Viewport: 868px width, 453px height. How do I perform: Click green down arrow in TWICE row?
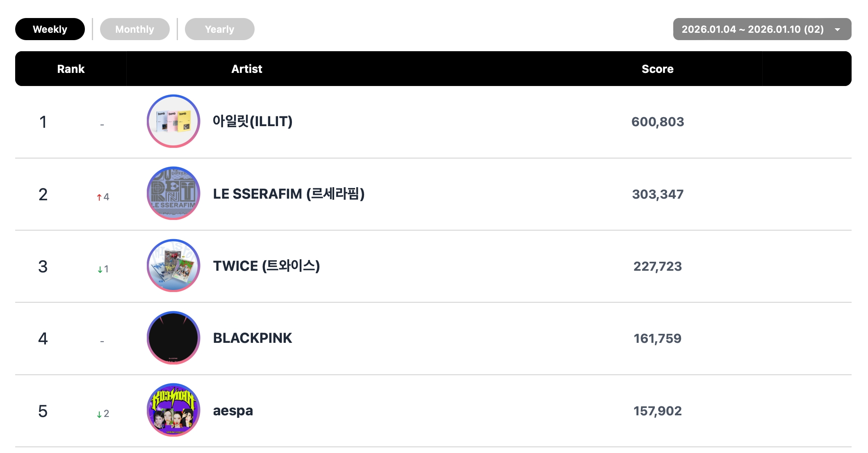point(100,270)
